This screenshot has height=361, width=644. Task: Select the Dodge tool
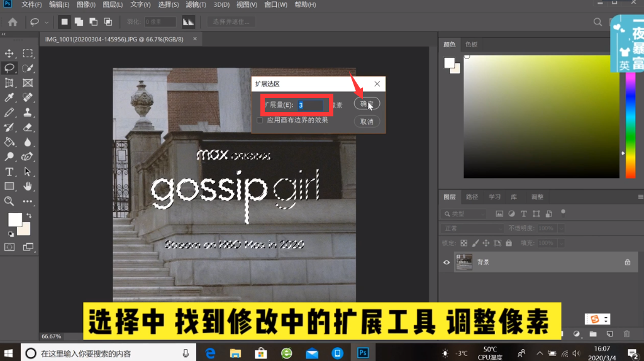9,157
